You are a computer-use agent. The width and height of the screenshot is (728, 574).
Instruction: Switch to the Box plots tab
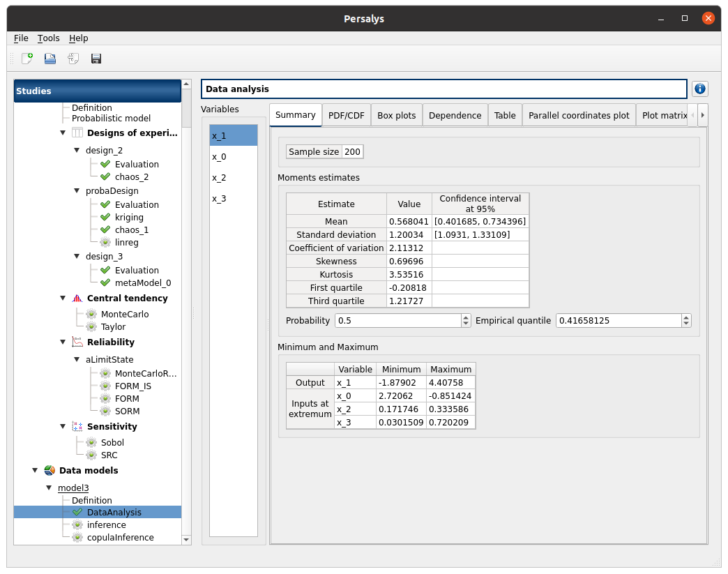[x=396, y=116]
